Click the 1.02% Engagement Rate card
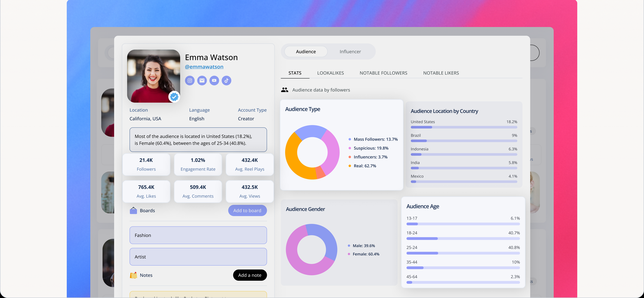Screen dimensions: 644x298 198,164
